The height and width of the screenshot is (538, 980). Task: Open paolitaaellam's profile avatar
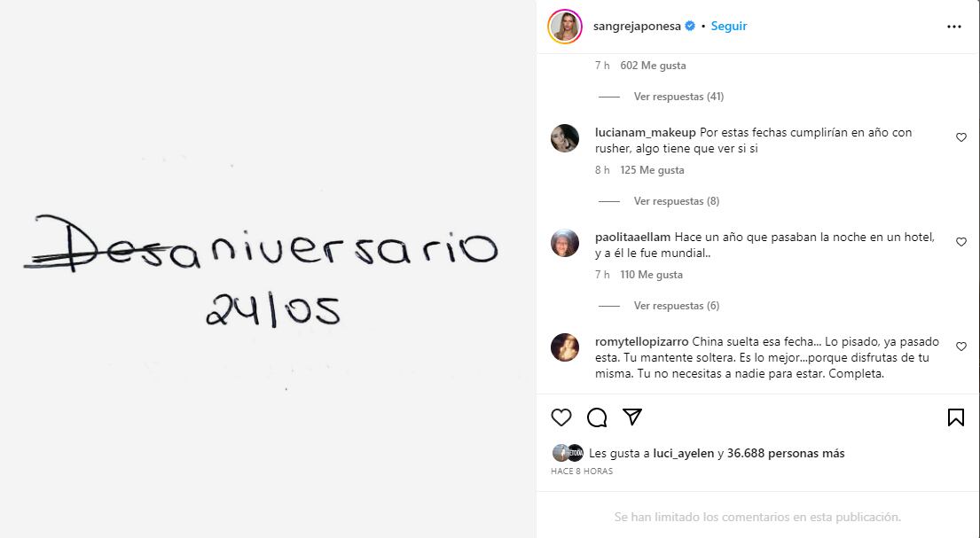pyautogui.click(x=565, y=243)
